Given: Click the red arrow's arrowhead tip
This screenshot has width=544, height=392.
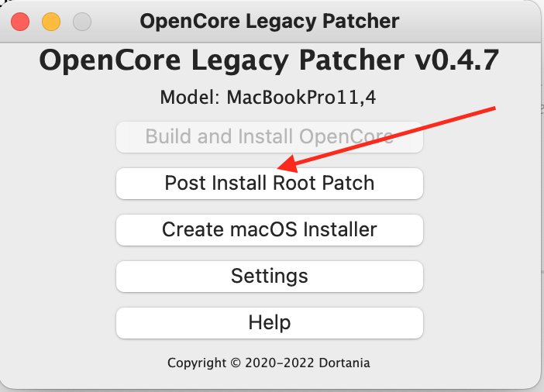Looking at the screenshot, I should 280,168.
